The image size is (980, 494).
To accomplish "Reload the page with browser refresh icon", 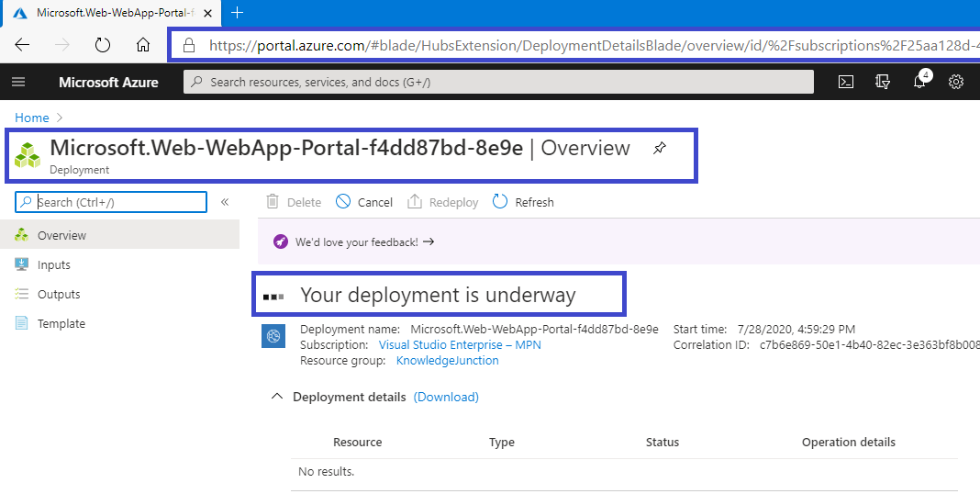I will tap(103, 45).
